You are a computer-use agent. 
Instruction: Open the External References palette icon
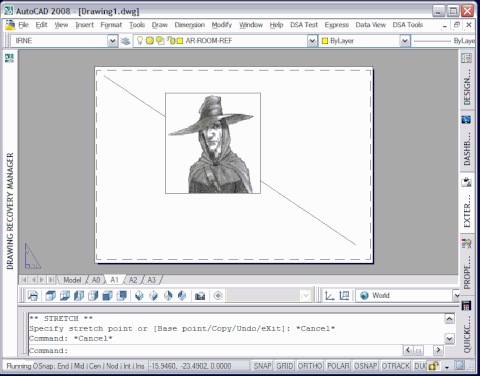(467, 182)
